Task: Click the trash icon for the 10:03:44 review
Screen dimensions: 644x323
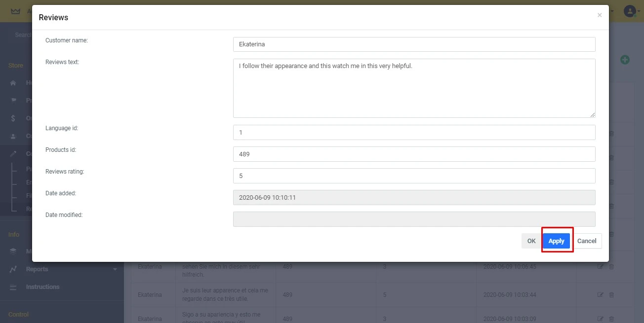Action: point(611,295)
